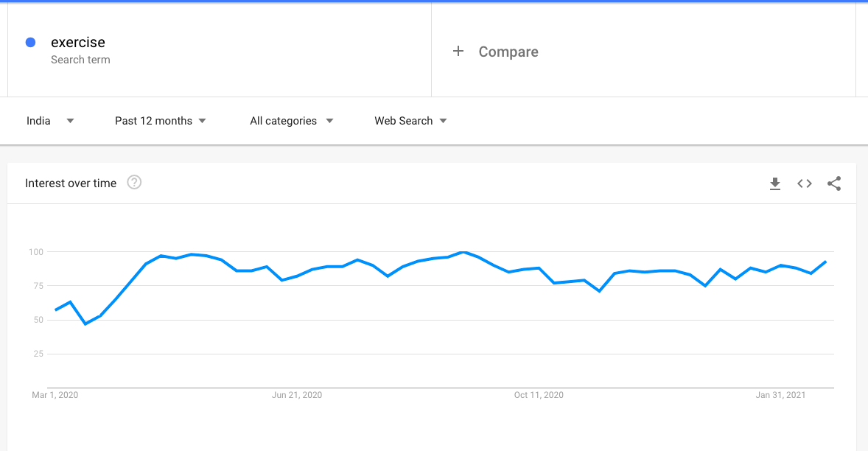
Task: Click the end point of the trend line
Action: click(826, 262)
